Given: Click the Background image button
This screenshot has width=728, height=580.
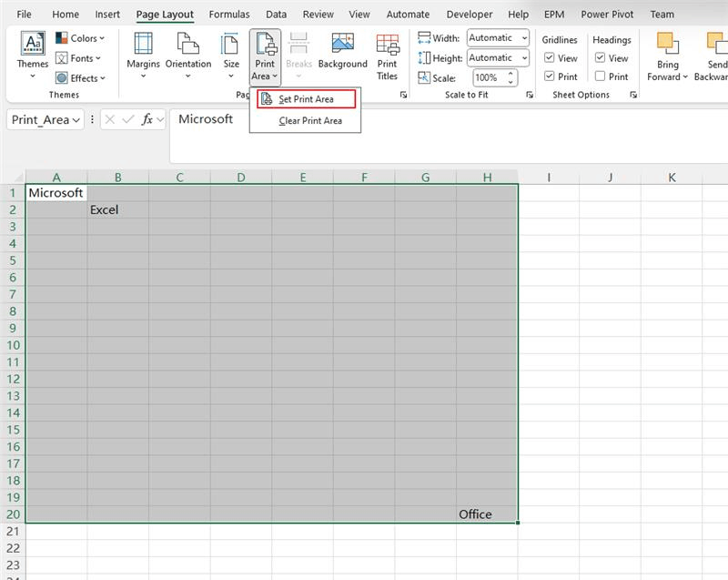Looking at the screenshot, I should coord(343,51).
